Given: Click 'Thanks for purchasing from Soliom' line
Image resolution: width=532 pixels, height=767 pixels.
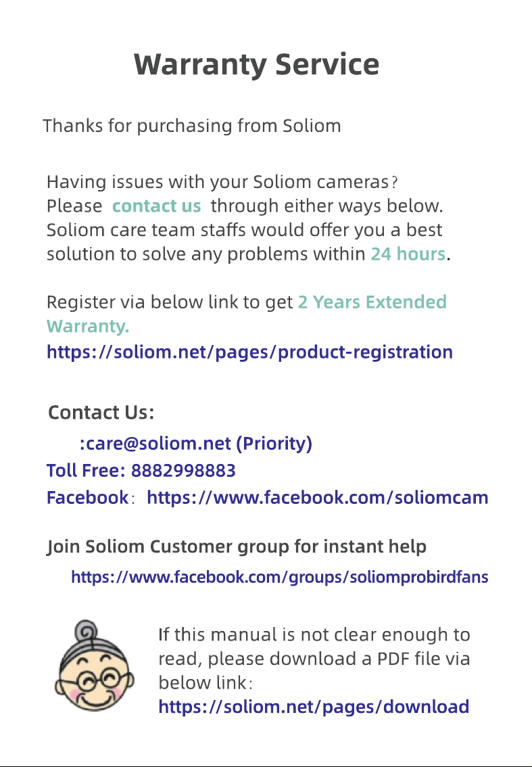Looking at the screenshot, I should tap(192, 126).
